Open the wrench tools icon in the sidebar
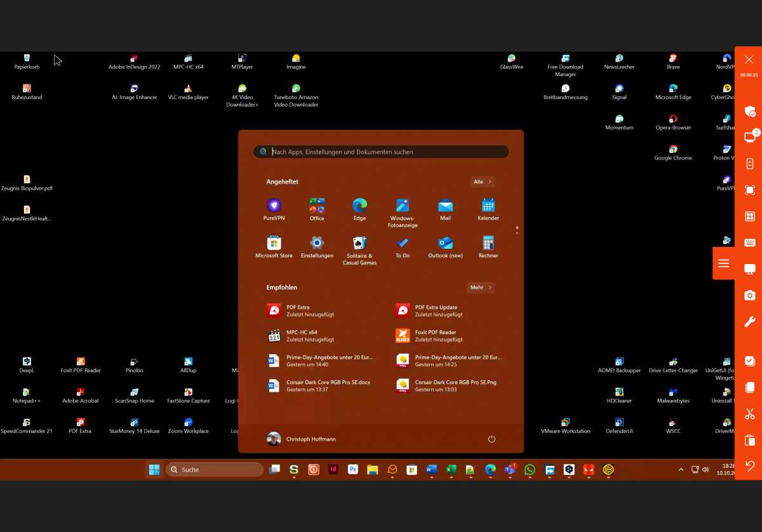The height and width of the screenshot is (532, 762). (749, 322)
